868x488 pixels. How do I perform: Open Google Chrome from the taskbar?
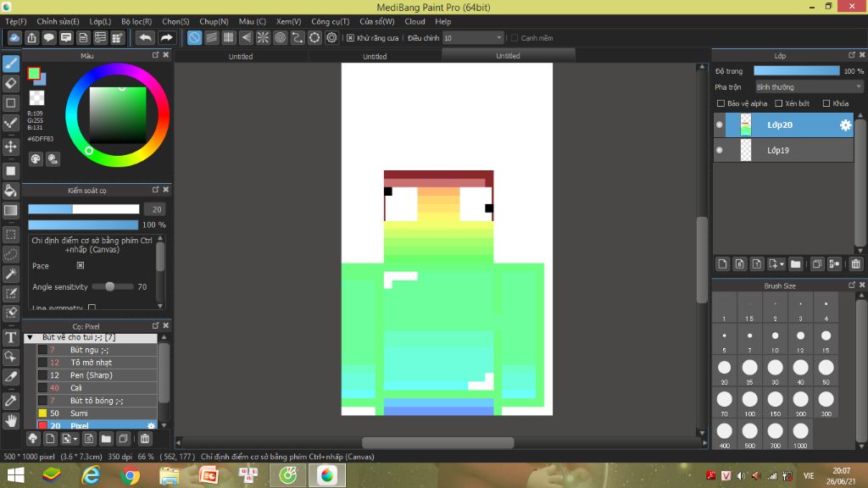click(130, 475)
